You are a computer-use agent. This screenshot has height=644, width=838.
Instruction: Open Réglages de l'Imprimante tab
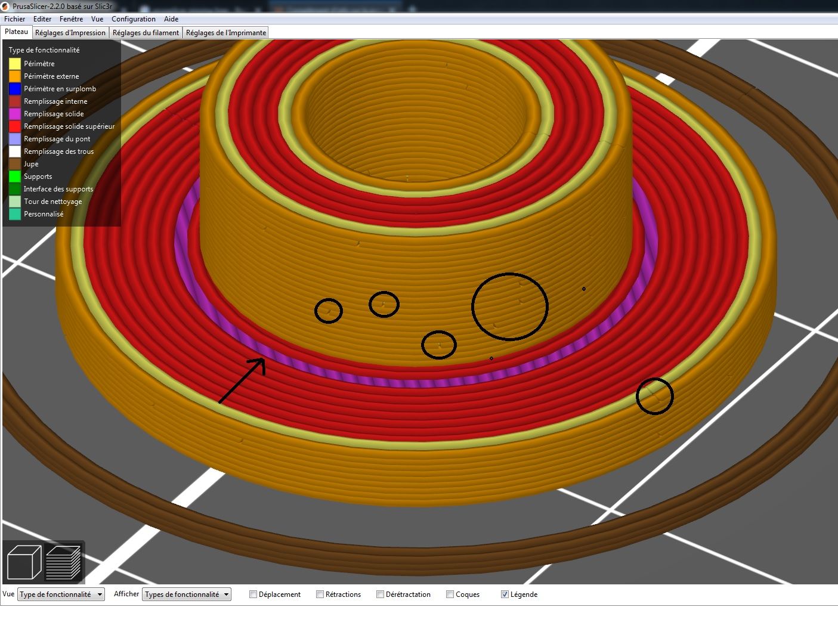point(226,33)
